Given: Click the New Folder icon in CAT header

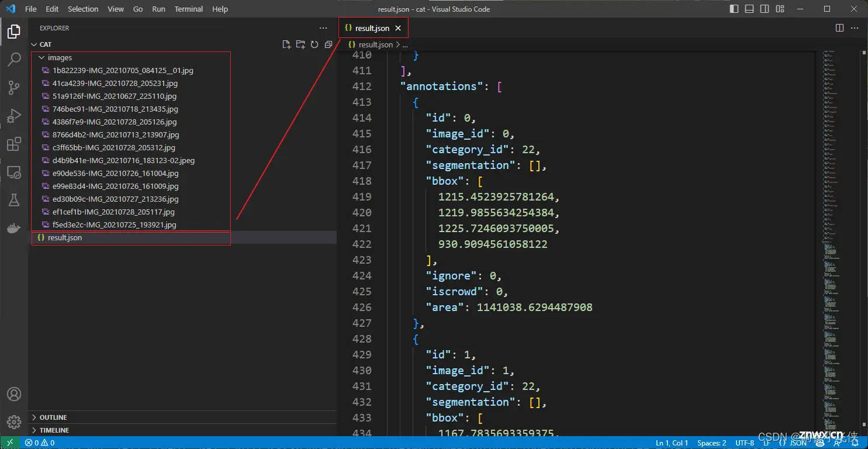Looking at the screenshot, I should (300, 44).
